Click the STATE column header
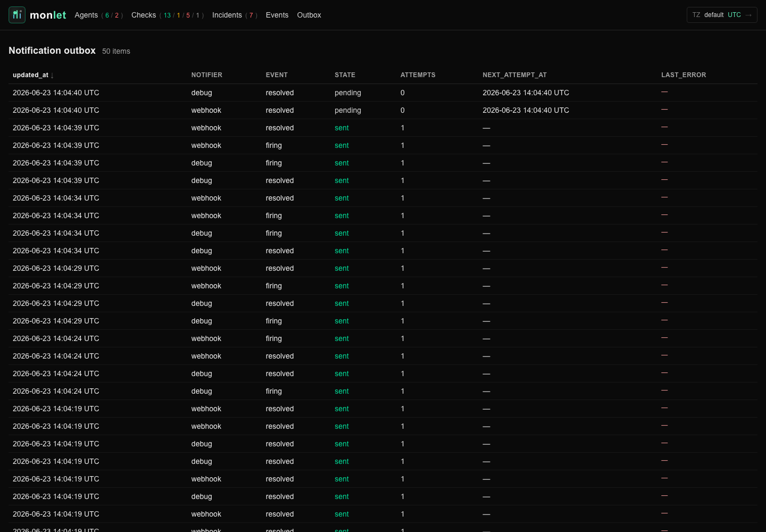Image resolution: width=766 pixels, height=532 pixels. point(345,75)
